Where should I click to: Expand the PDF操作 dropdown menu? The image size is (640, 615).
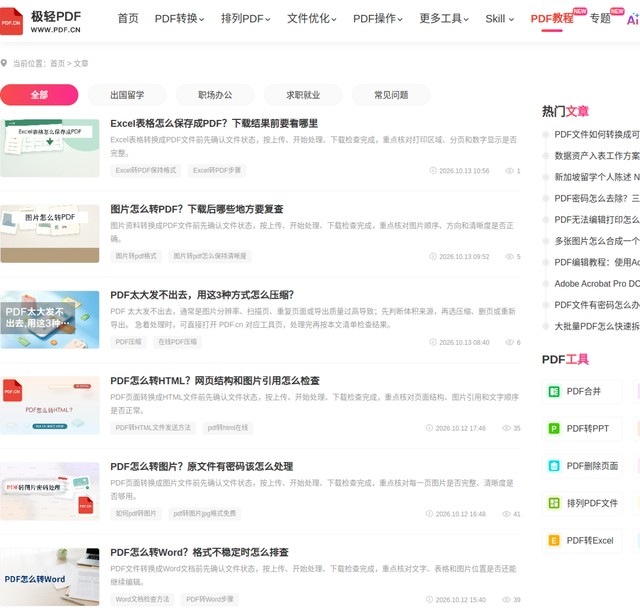point(378,19)
